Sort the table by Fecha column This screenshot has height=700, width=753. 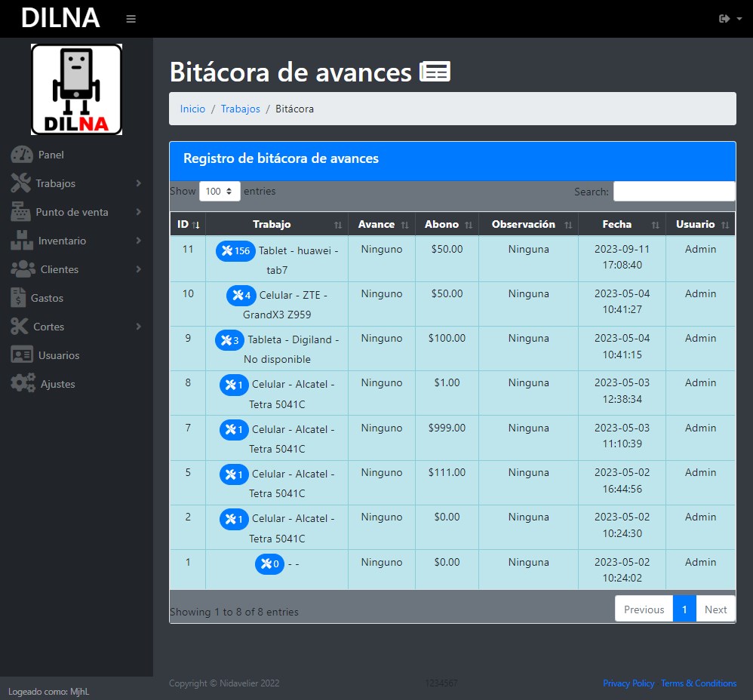(x=622, y=225)
